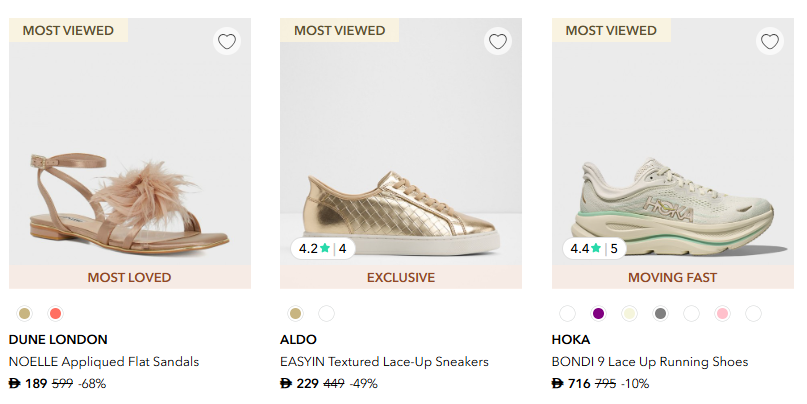Pick pink color for HOKA shoes

pos(722,313)
